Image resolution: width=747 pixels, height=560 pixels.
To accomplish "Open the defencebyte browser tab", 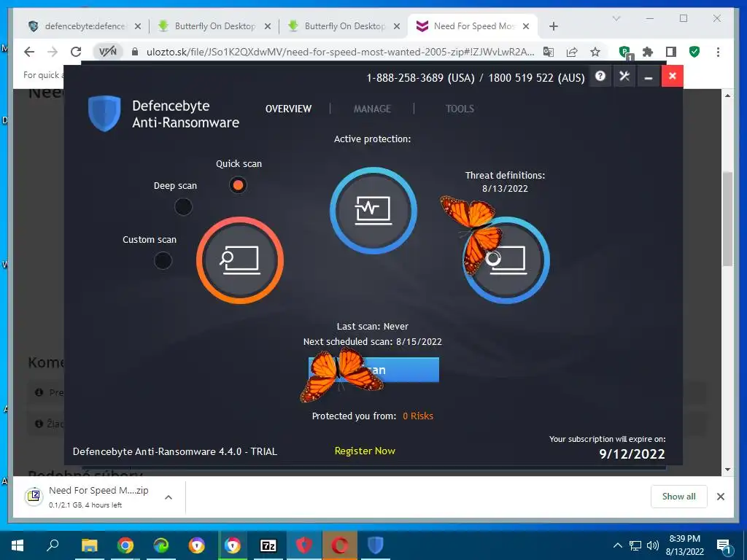I will click(84, 26).
